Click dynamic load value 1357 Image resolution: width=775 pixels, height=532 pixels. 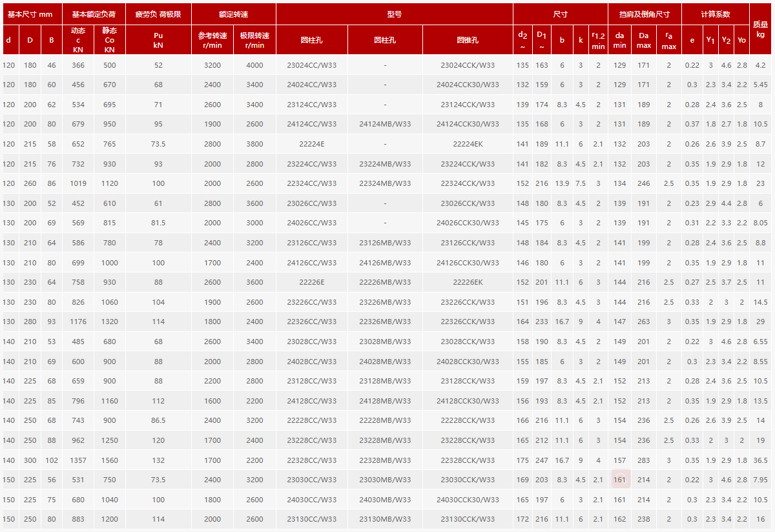pyautogui.click(x=77, y=460)
